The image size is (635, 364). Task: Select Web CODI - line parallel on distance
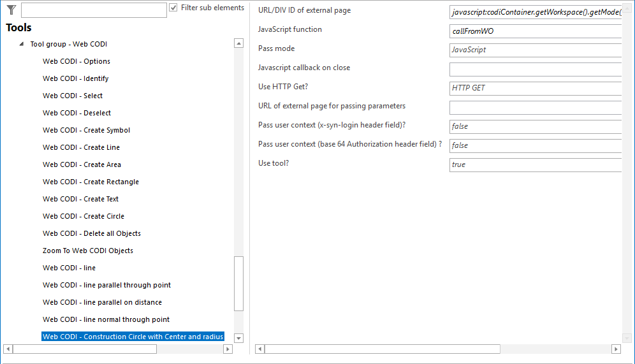[102, 303]
